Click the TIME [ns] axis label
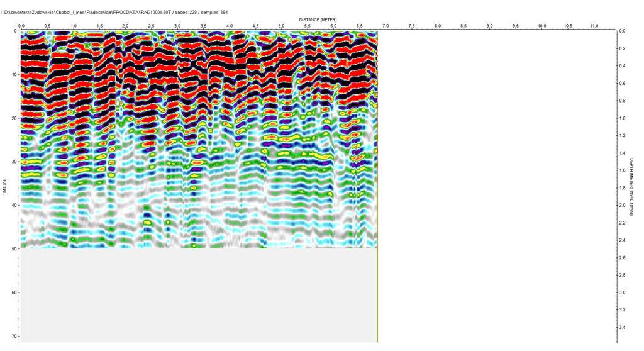 coord(5,186)
